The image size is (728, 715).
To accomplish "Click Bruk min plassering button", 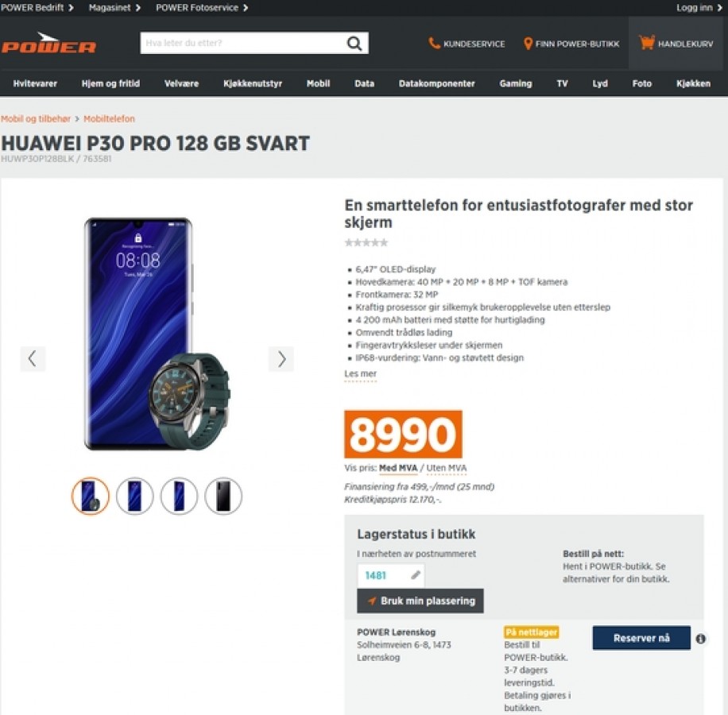I will click(x=420, y=601).
